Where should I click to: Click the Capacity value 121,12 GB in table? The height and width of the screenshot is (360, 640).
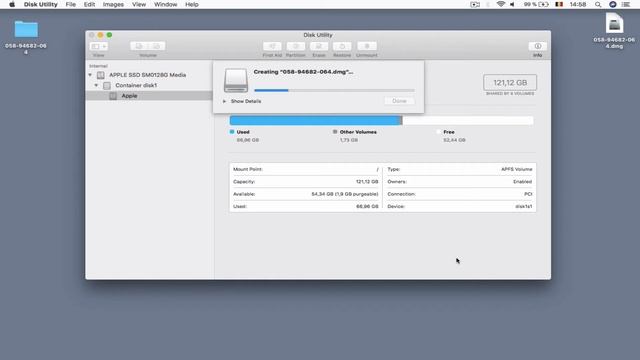pyautogui.click(x=367, y=182)
